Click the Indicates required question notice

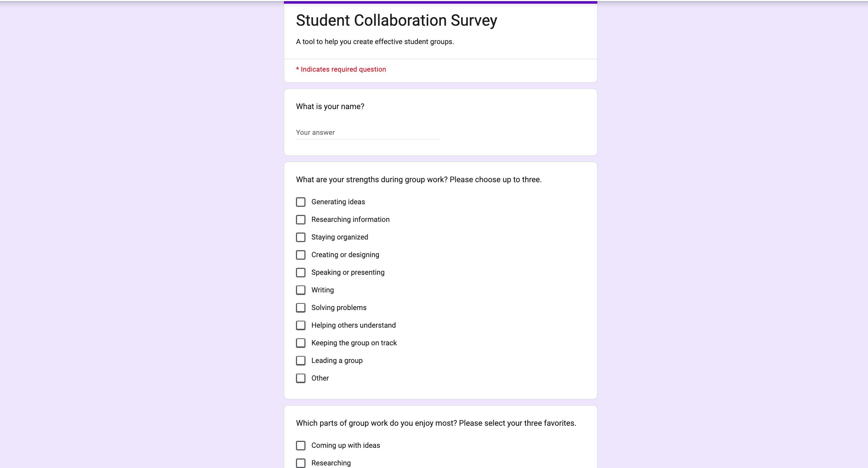[341, 69]
